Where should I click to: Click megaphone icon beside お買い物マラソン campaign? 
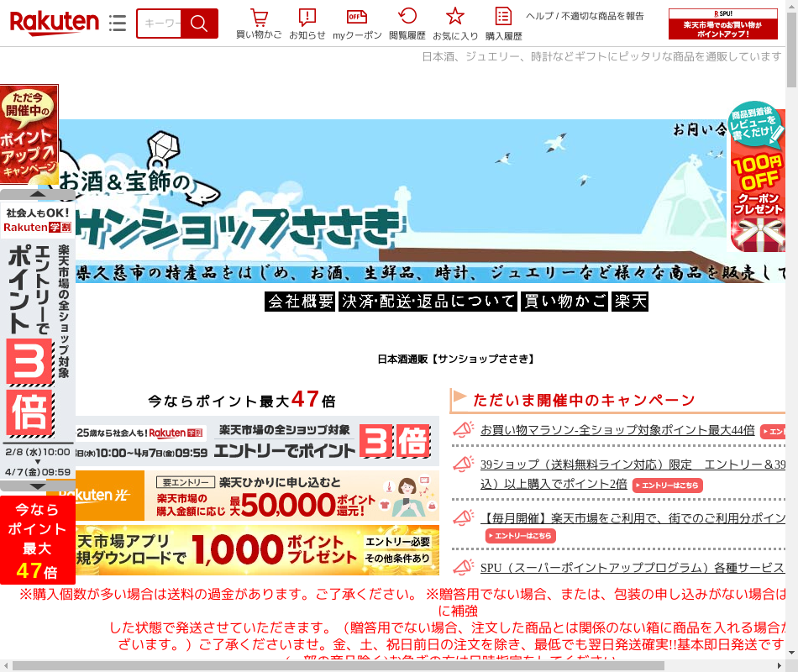(x=463, y=430)
